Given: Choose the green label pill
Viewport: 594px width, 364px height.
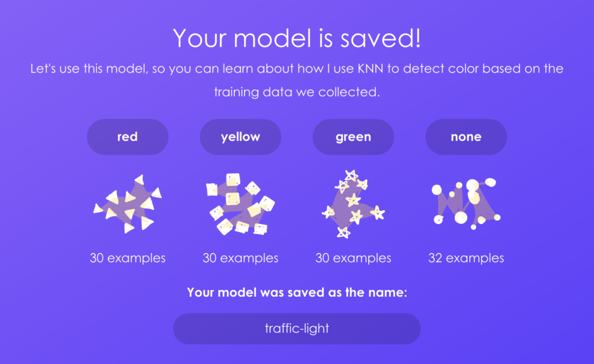Looking at the screenshot, I should pos(353,137).
